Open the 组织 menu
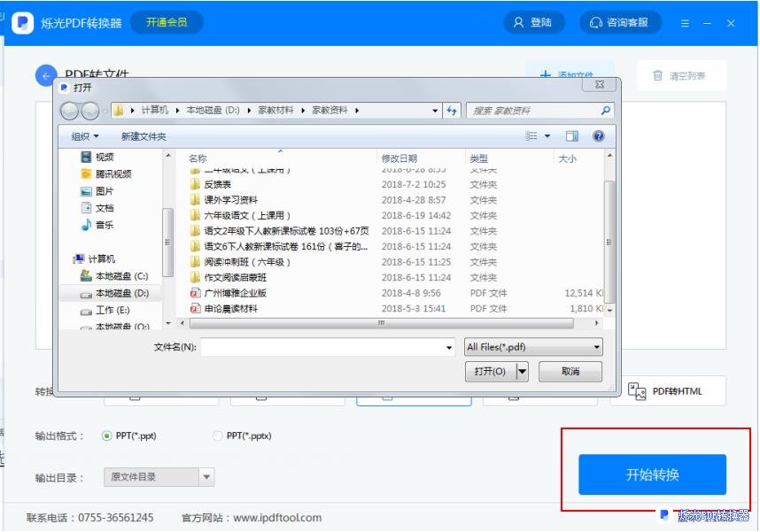Image resolution: width=760 pixels, height=532 pixels. coord(85,136)
